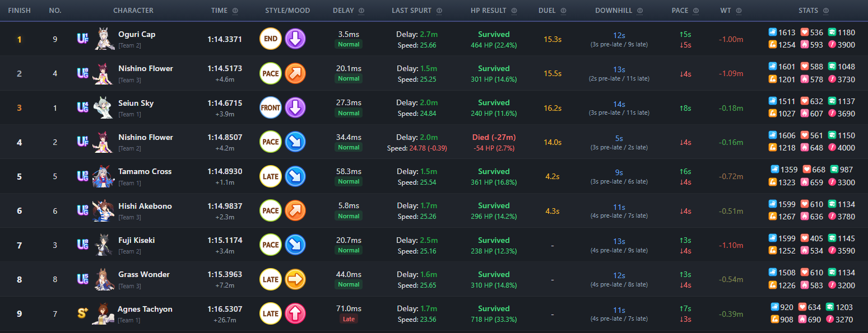
Task: Click the WT value -1.10m
Action: pyautogui.click(x=731, y=245)
